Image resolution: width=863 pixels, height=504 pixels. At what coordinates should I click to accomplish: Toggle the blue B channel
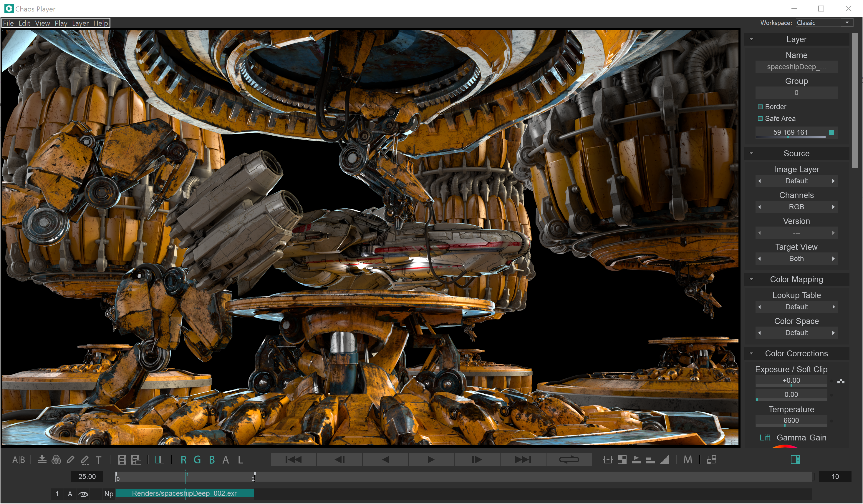coord(212,460)
